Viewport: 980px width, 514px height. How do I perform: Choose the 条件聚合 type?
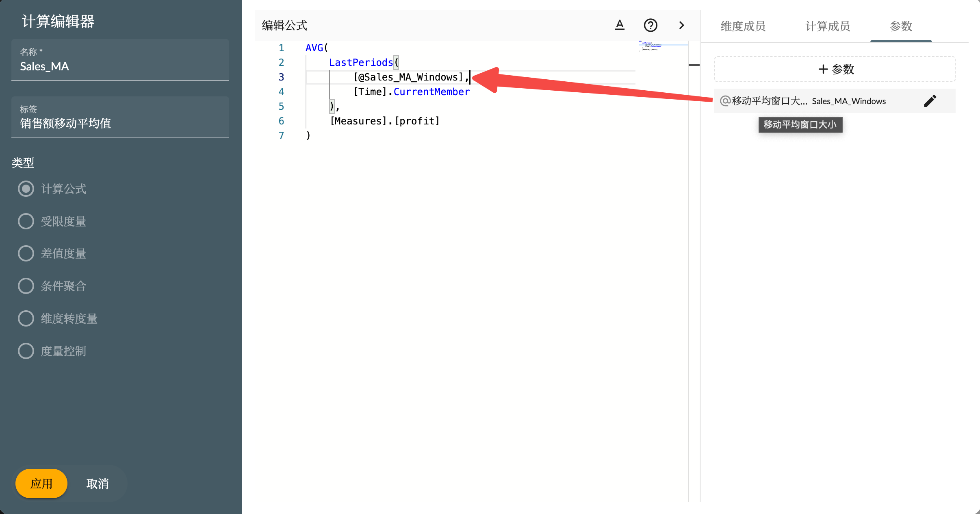[26, 286]
